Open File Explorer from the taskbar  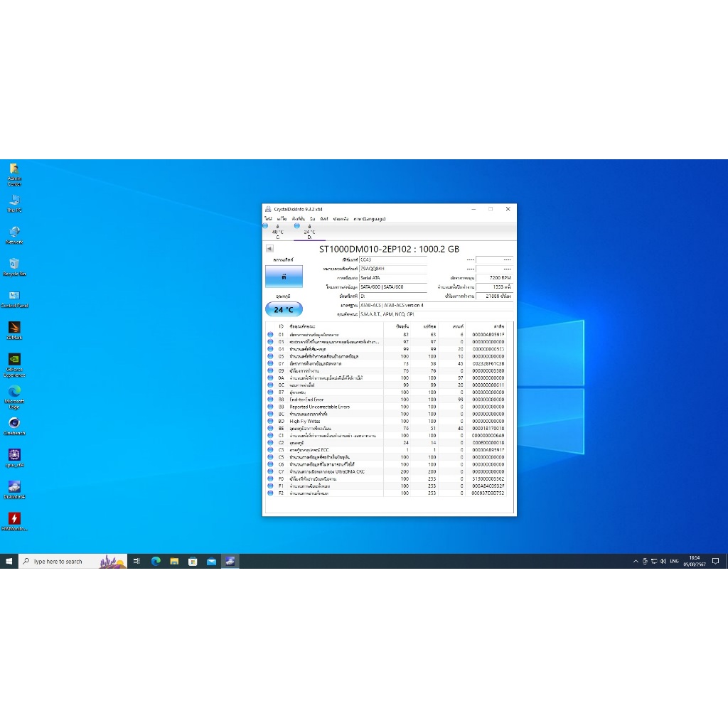pyautogui.click(x=174, y=562)
